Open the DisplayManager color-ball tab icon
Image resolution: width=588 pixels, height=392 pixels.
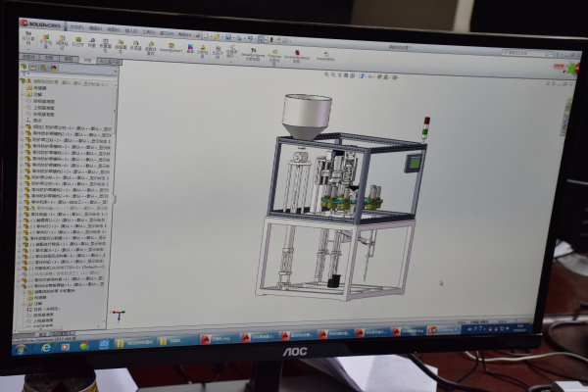(x=53, y=68)
